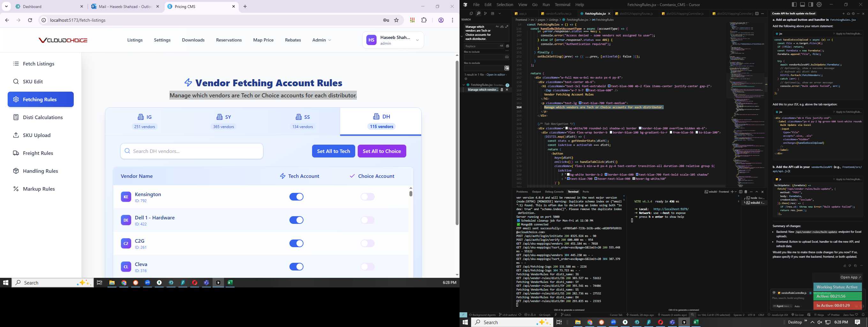Reload the Pricing CMS page

pos(30,20)
